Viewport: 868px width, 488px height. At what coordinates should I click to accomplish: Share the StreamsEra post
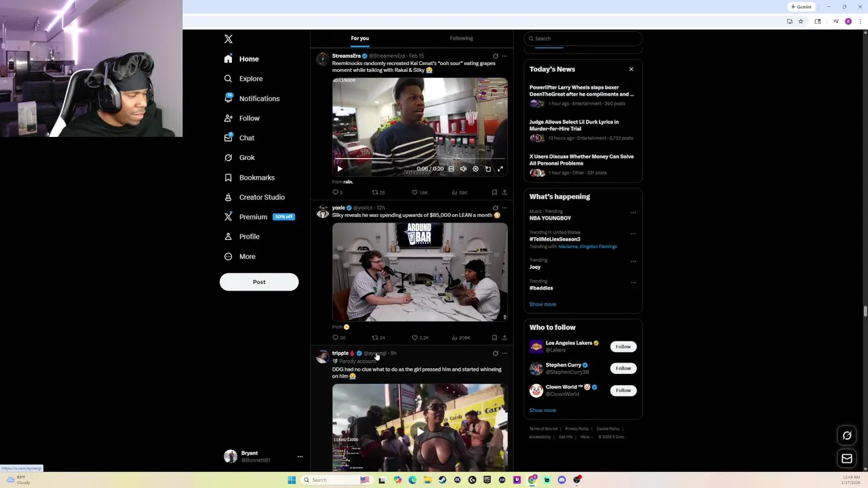click(x=505, y=192)
